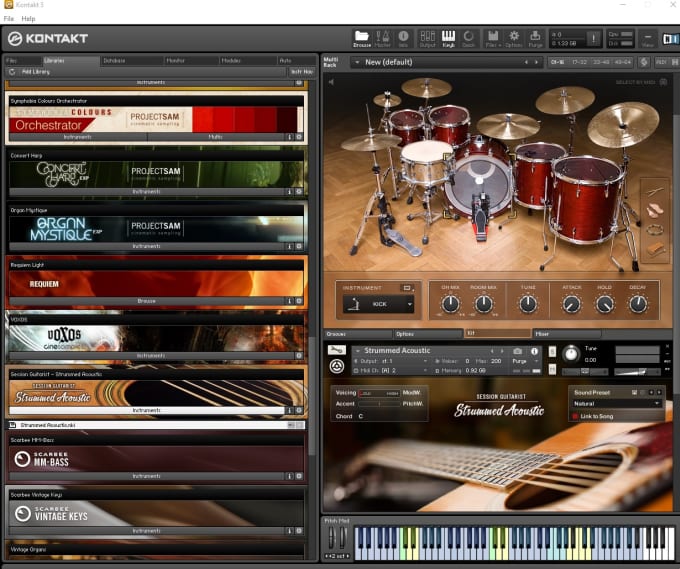Minimize the Strummed Acoustic instrument header
680x569 pixels.
tap(667, 354)
